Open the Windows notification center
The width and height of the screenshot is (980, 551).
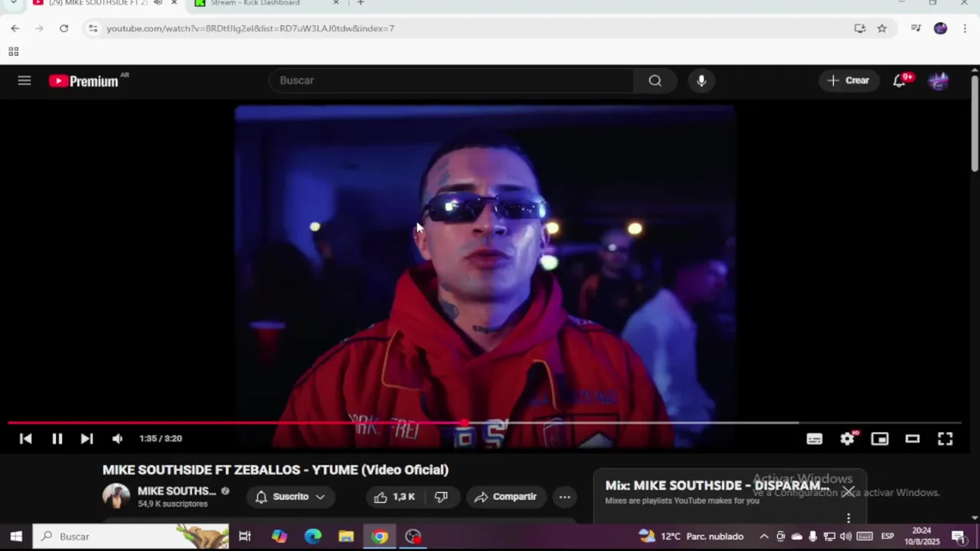tap(959, 536)
